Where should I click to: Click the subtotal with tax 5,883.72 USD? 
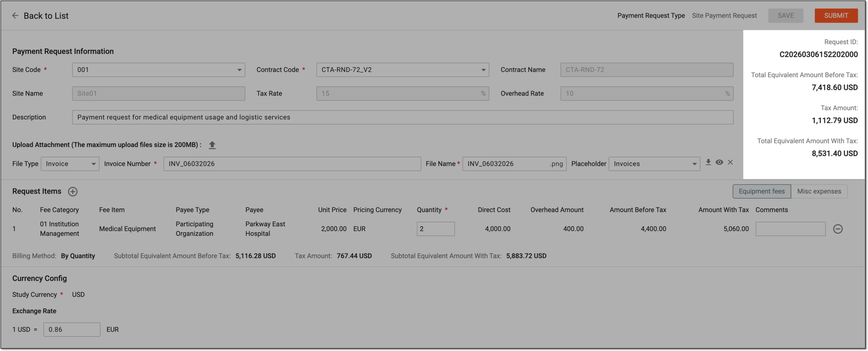coord(526,256)
